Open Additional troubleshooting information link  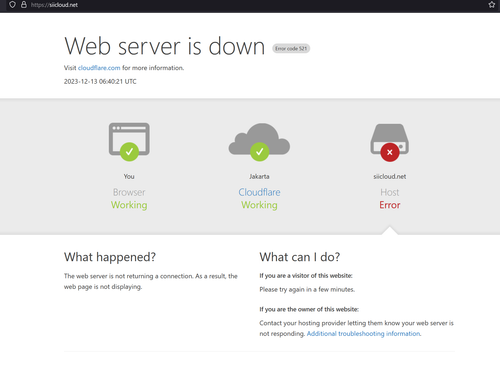coord(364,334)
